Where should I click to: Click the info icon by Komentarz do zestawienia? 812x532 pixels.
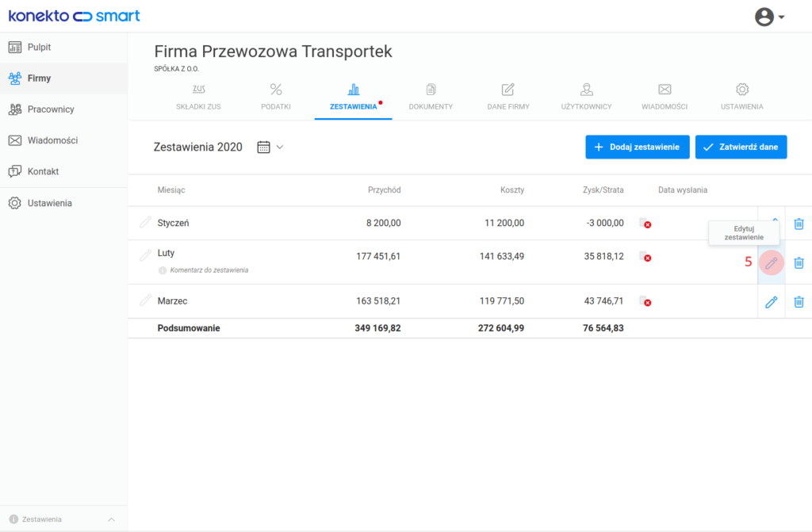(162, 270)
